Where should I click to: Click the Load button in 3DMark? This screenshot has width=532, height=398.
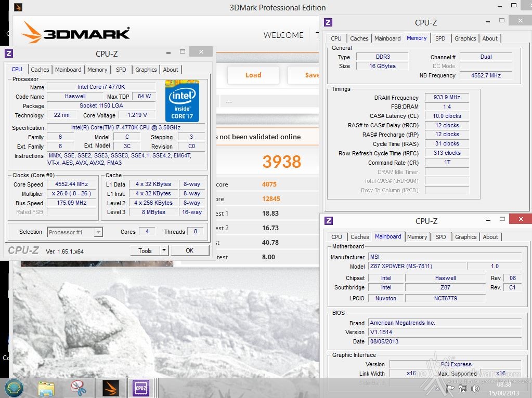253,75
